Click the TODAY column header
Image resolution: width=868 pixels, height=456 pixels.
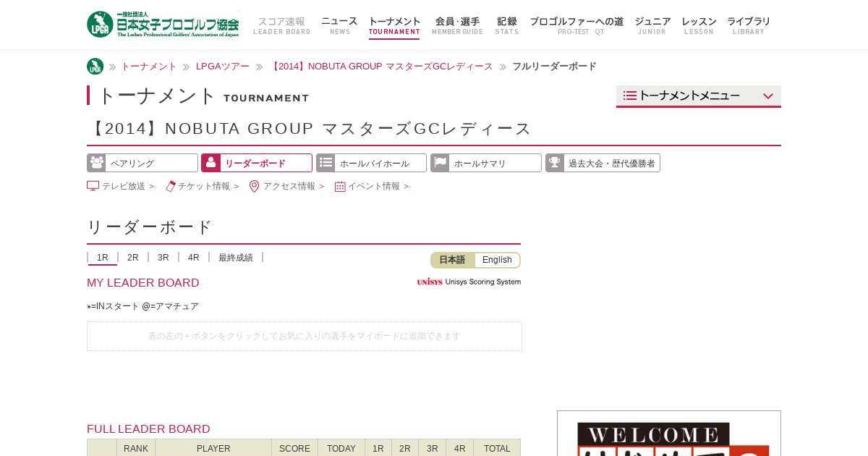[341, 448]
